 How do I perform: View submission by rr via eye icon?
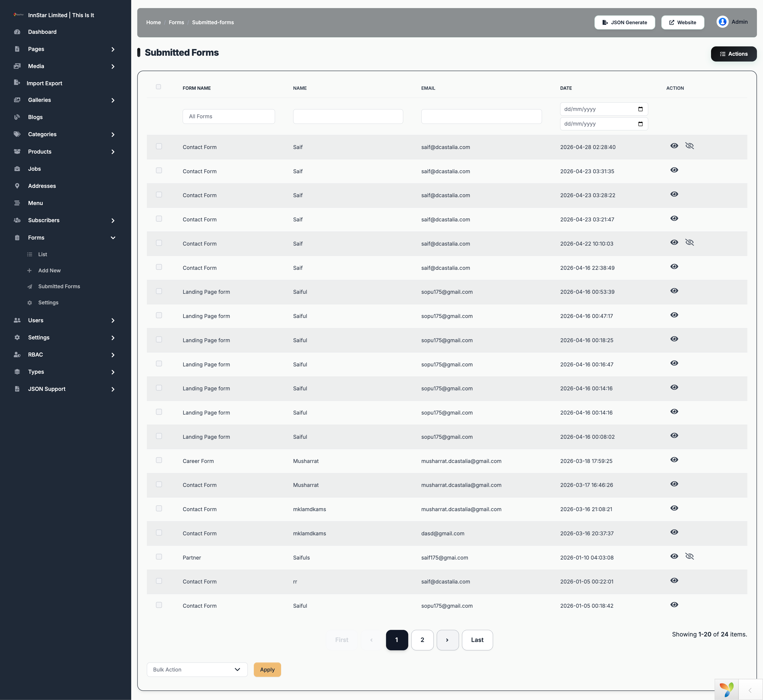point(674,581)
